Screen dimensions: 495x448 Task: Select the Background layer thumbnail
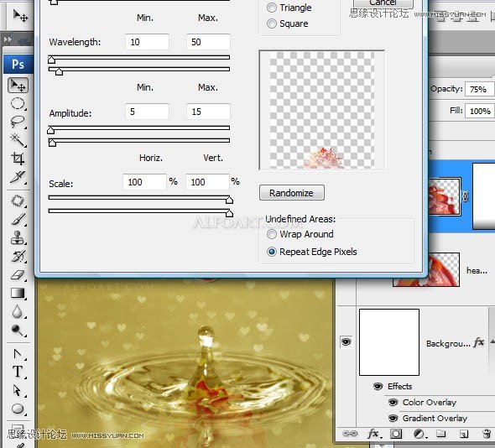pyautogui.click(x=389, y=342)
